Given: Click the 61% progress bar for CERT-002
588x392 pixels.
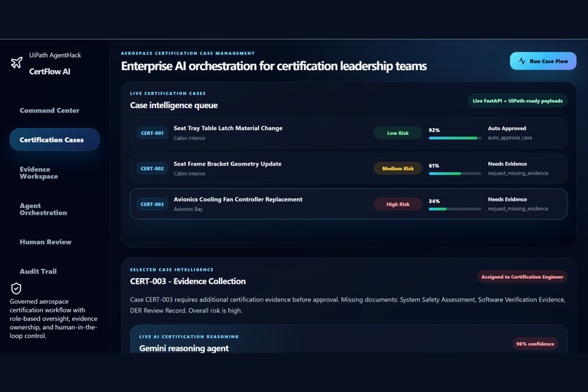Looking at the screenshot, I should [455, 174].
